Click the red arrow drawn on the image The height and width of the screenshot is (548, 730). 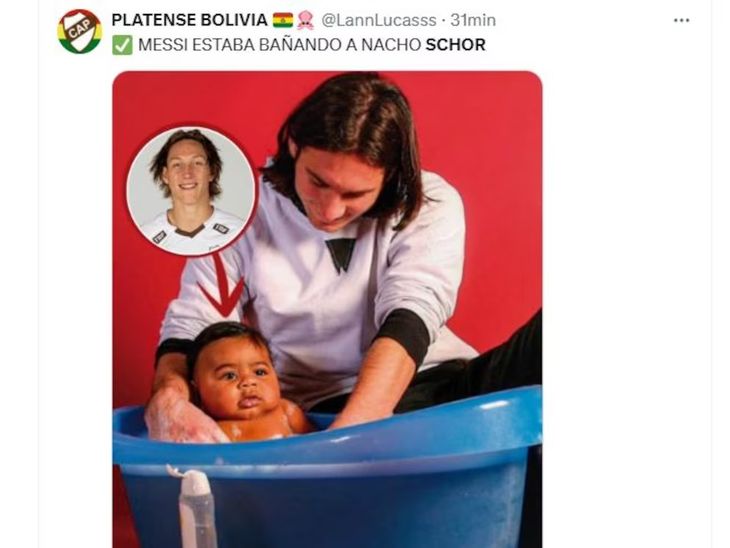[222, 285]
